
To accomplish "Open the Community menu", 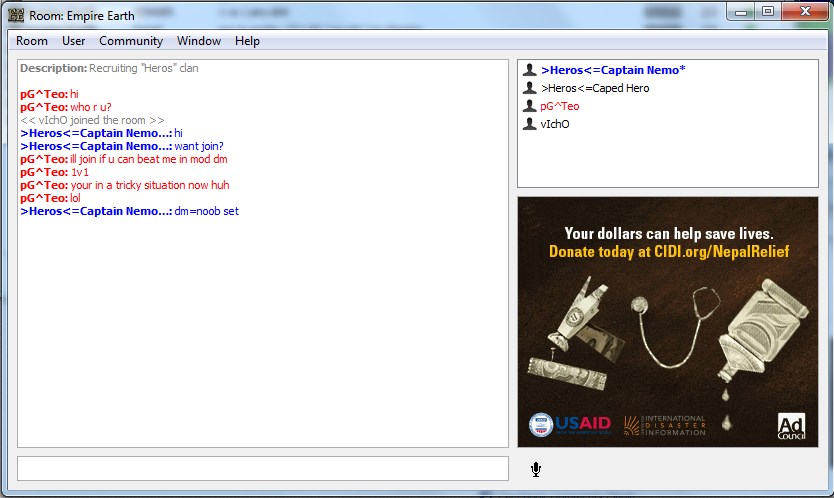I will coord(131,41).
